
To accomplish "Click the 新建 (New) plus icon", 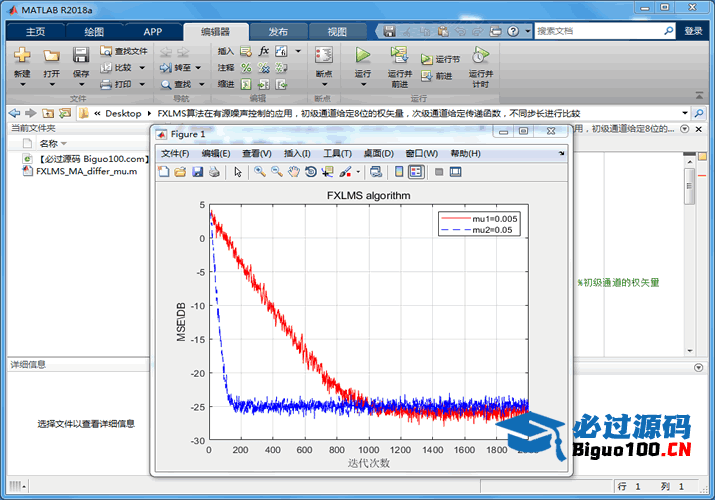I will click(x=22, y=55).
